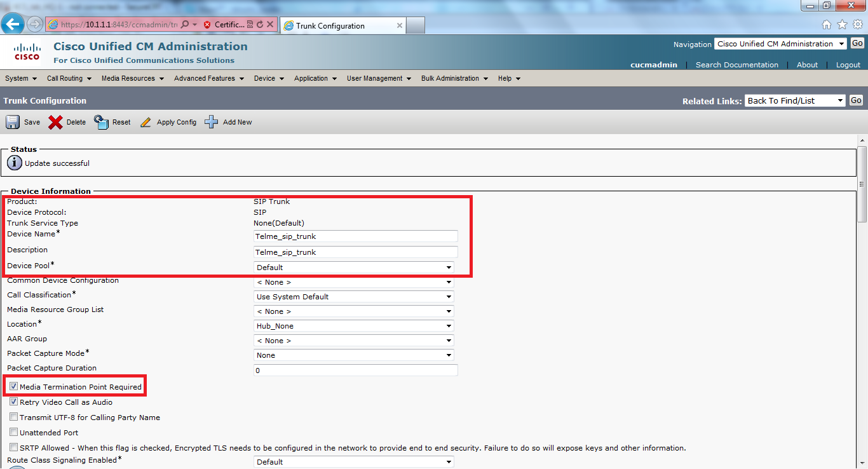Open the Related Links dropdown
Screen dimensions: 868x469
pos(795,100)
